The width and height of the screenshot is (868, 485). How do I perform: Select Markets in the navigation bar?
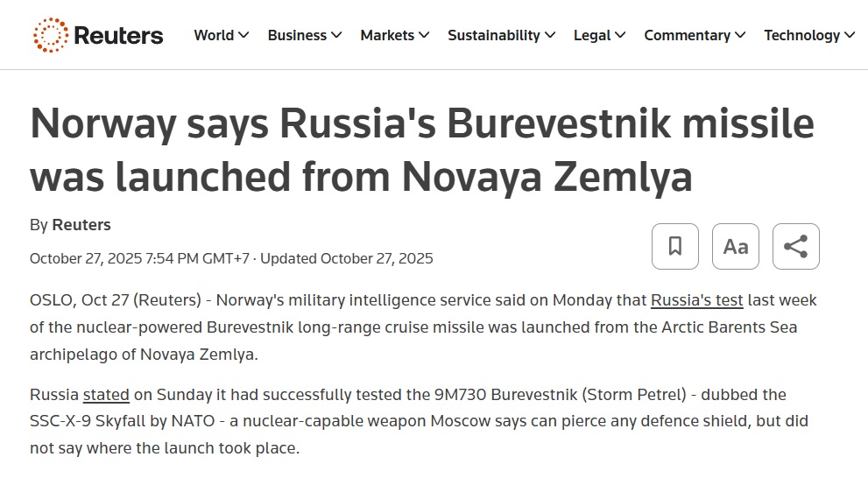[387, 35]
